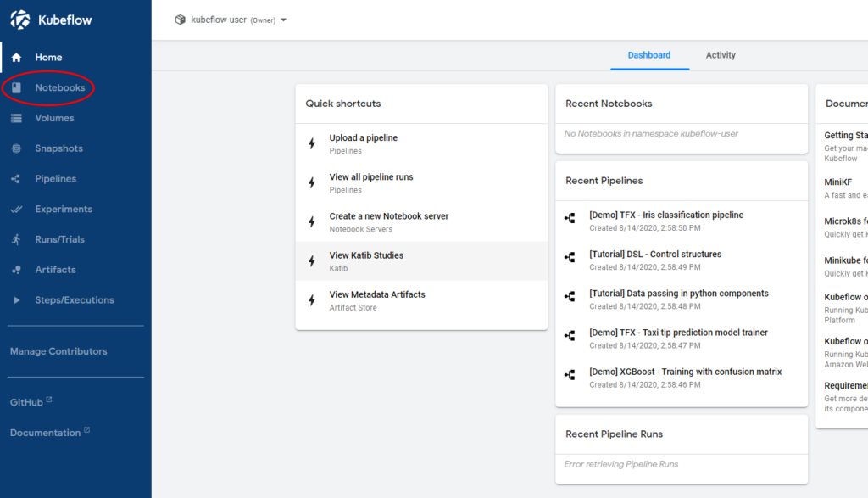Click lightning icon beside Upload a pipeline
Screen dimensions: 868x498
click(312, 143)
